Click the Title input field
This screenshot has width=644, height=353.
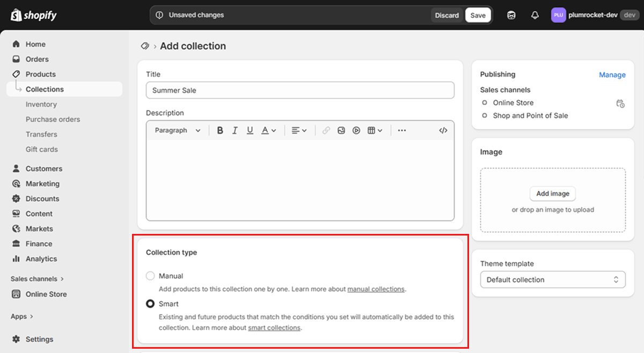[x=300, y=90]
